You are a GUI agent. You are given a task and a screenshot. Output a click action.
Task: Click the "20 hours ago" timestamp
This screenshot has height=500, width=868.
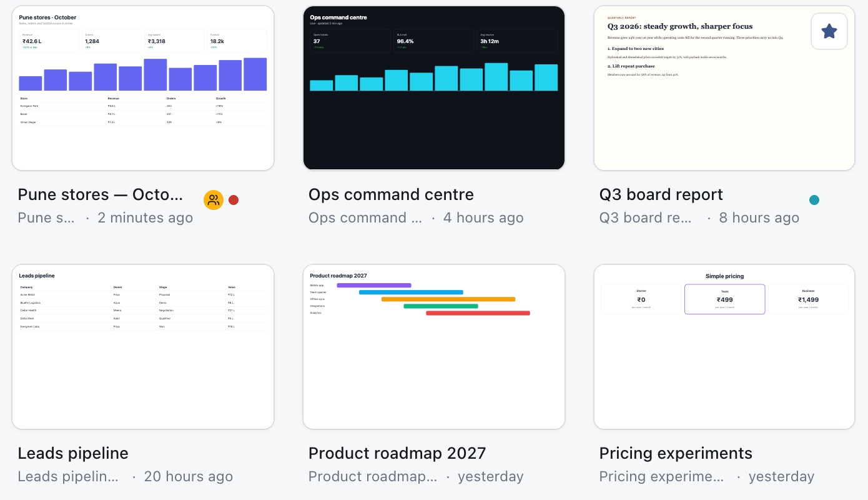[189, 476]
